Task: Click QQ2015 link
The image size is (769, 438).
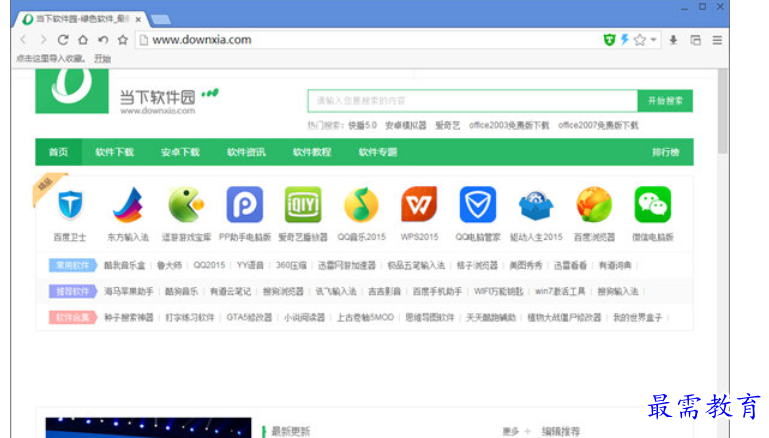Action: pos(209,265)
